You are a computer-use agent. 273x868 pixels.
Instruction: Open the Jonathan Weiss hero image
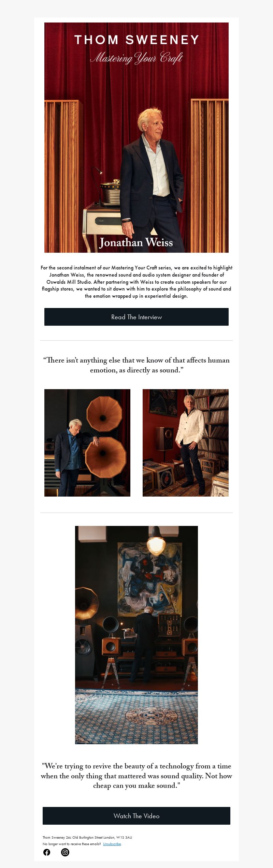click(x=136, y=137)
